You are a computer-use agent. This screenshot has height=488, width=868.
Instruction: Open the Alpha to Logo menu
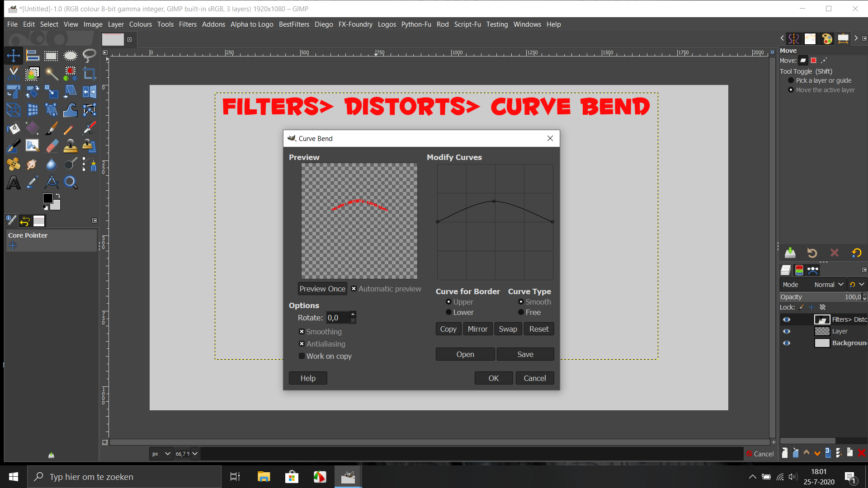pos(252,24)
